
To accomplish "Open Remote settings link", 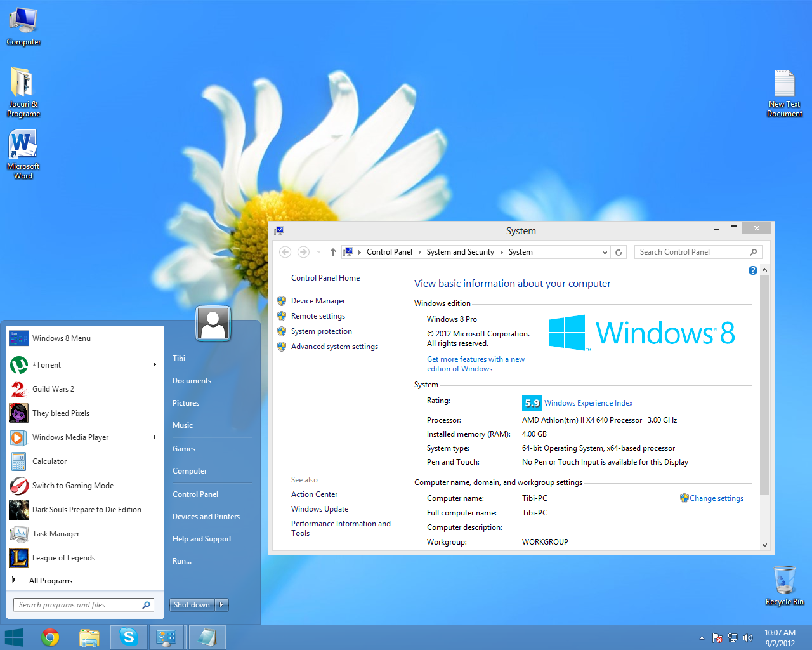I will pyautogui.click(x=318, y=316).
